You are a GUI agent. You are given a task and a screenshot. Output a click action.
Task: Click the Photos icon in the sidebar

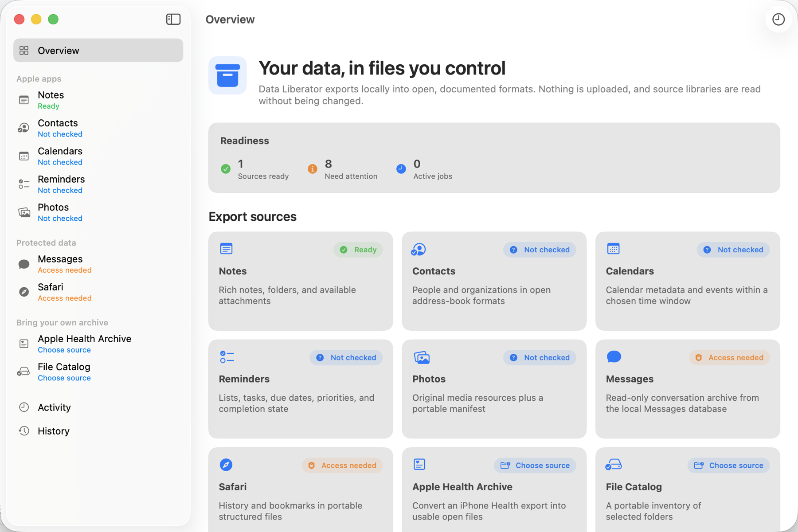click(24, 212)
